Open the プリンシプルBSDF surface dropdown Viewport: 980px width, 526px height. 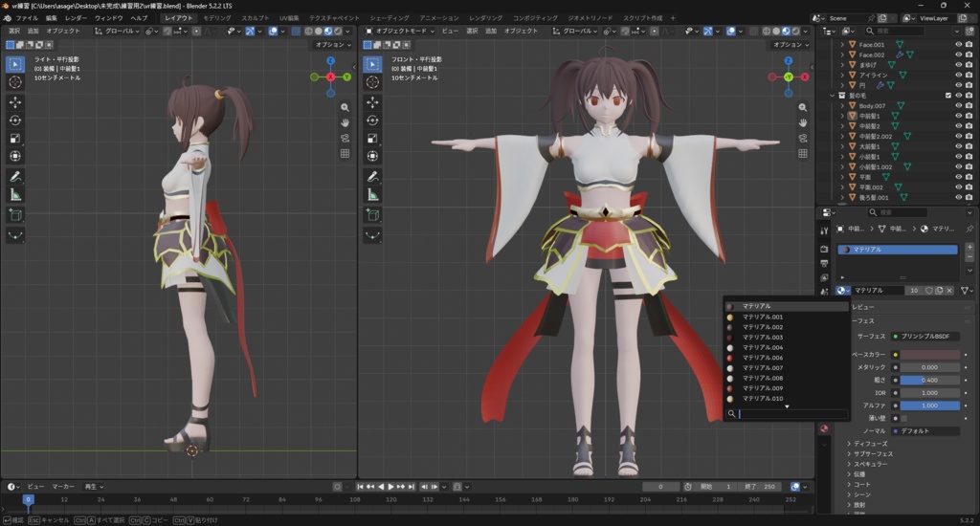pos(925,336)
